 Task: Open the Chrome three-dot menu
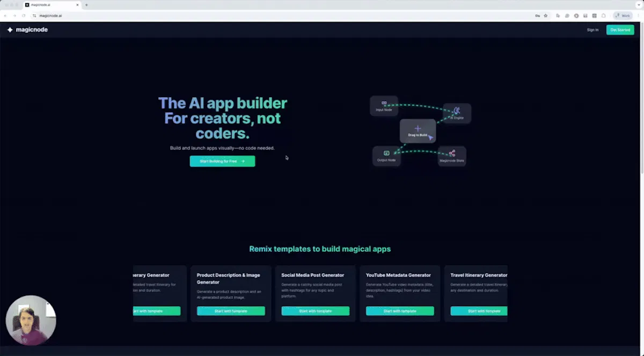coord(639,16)
